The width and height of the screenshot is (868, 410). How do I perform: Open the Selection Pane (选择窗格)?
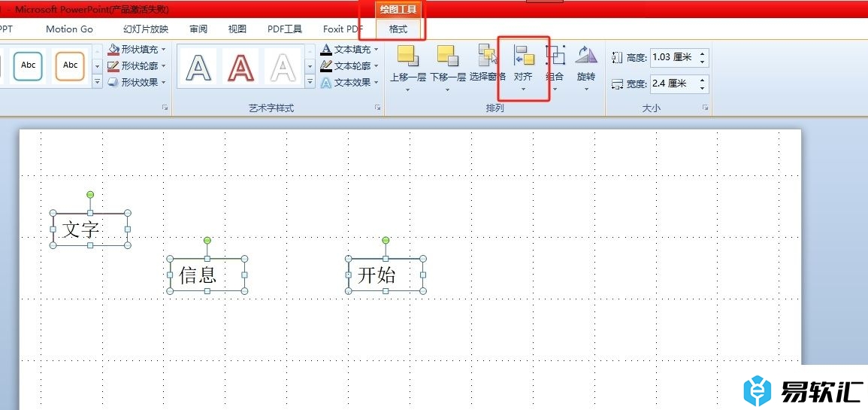tap(488, 56)
